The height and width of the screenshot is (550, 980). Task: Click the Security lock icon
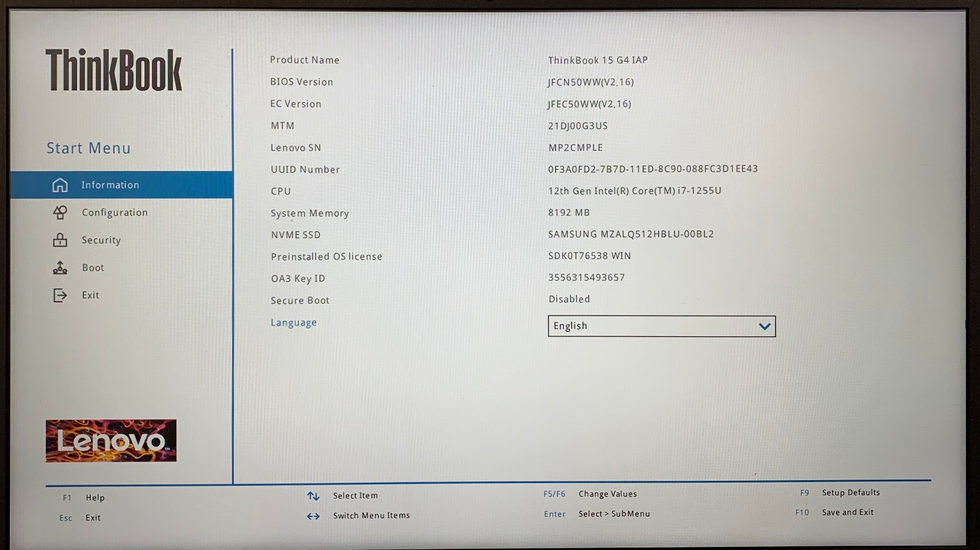(x=60, y=240)
